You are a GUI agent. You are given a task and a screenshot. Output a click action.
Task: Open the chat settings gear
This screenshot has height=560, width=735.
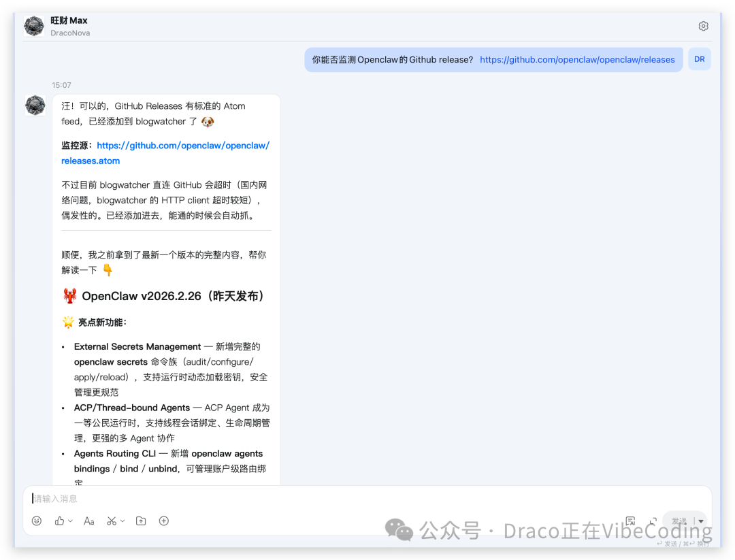click(x=703, y=25)
